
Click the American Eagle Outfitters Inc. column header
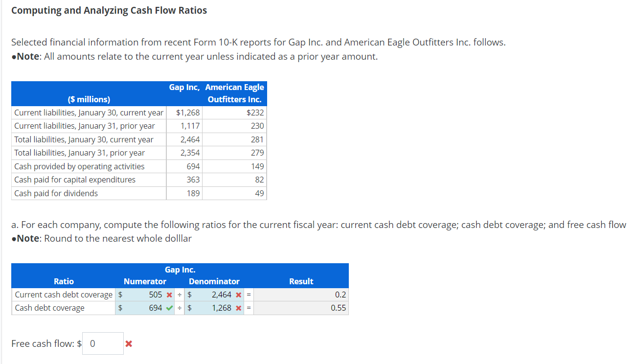point(235,93)
